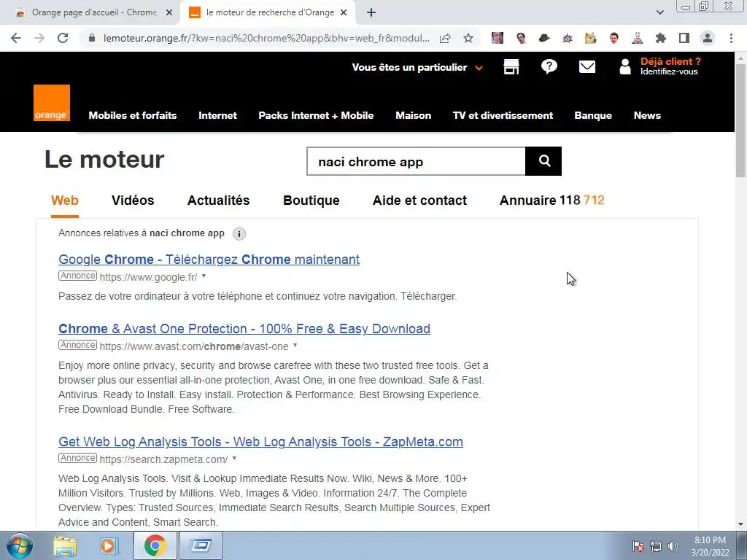Expand 'Vous êtes un particulier' dropdown
747x560 pixels.
479,68
